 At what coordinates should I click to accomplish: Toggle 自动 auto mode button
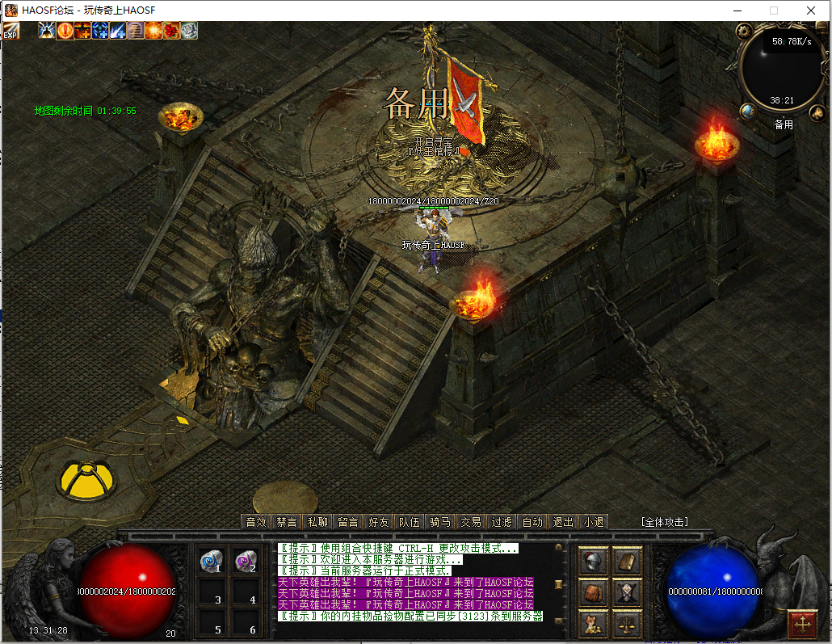532,522
